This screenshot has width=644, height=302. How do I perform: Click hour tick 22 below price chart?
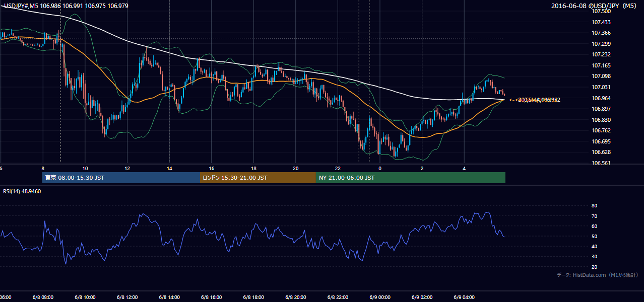(338, 168)
